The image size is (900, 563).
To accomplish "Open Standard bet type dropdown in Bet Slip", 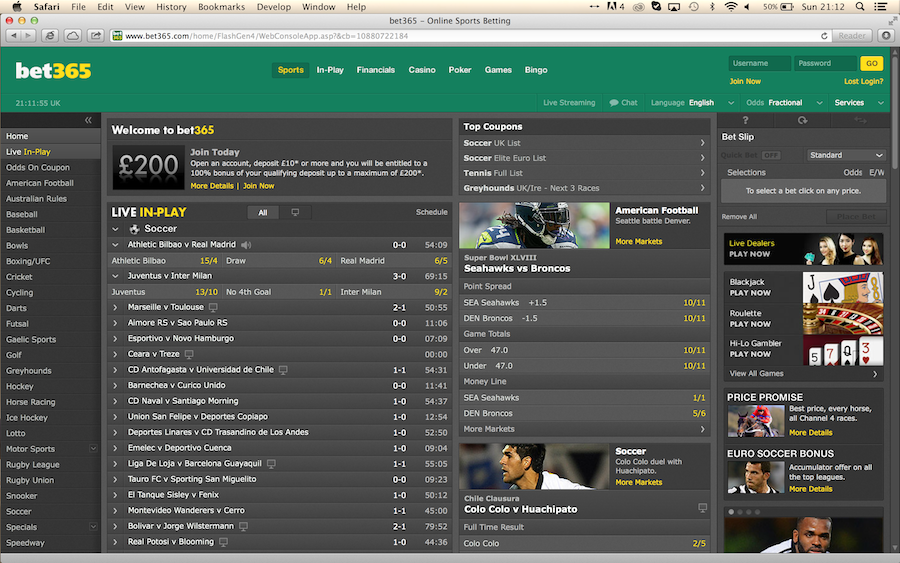I will (x=845, y=155).
